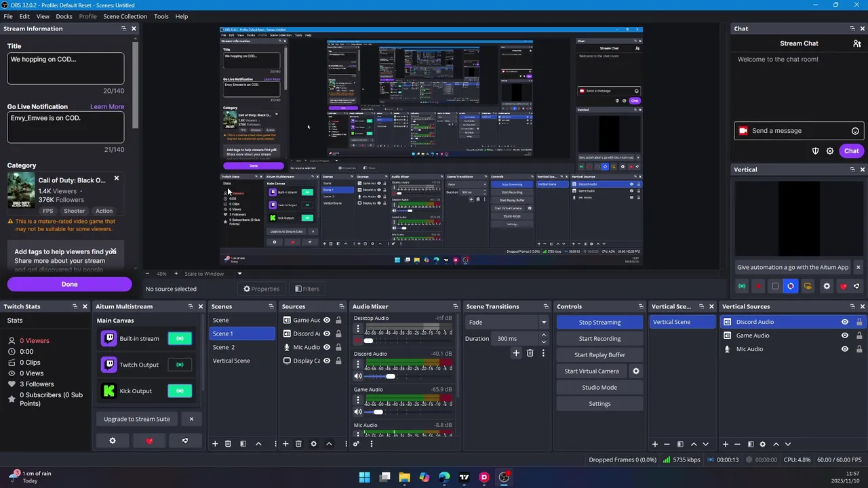Open Audio Mixer toolbar three-dot menu

371,444
